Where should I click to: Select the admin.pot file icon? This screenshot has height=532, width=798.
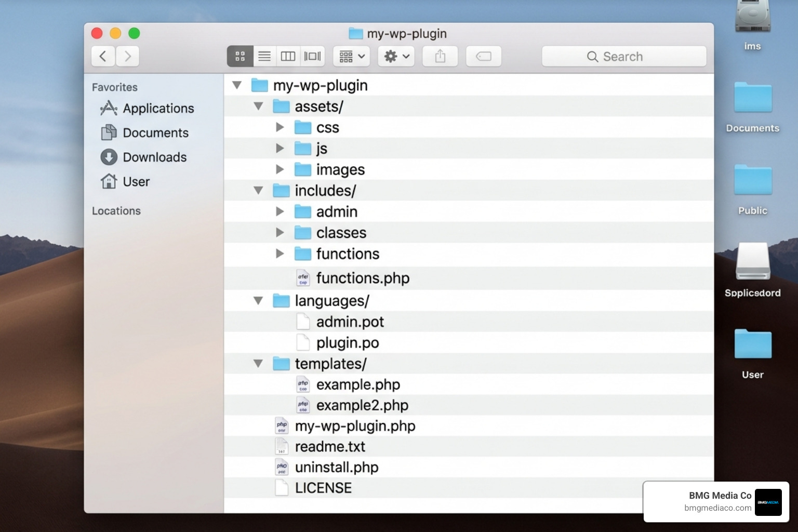click(303, 322)
